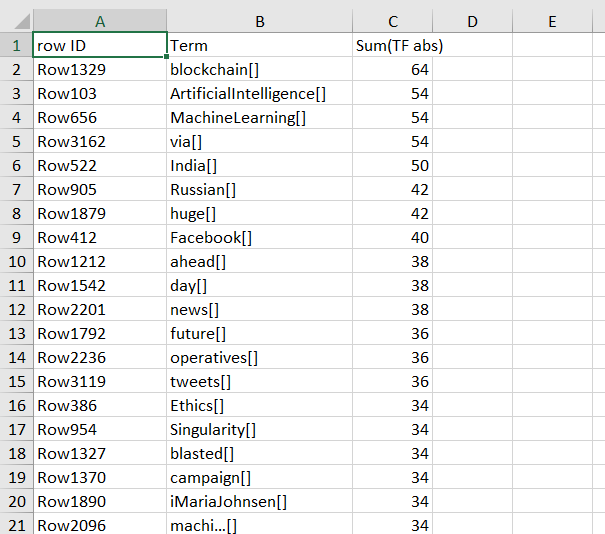Select row 20 header
This screenshot has height=534, width=605.
[x=16, y=502]
